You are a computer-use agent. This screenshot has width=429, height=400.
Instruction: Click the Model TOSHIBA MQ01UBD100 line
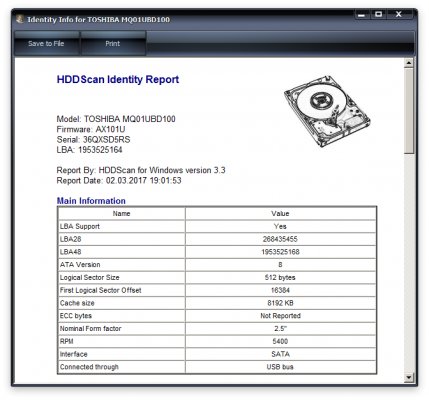point(116,119)
